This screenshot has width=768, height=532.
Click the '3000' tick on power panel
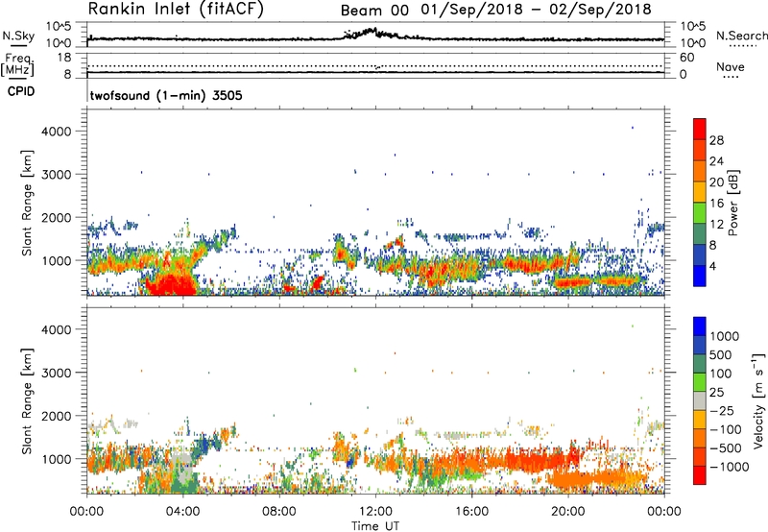57,175
